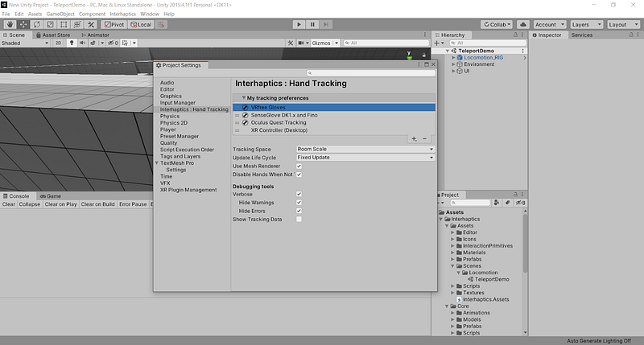This screenshot has height=345, width=644.
Task: Expand Locomotion_RIG in Hierarchy
Action: click(453, 58)
